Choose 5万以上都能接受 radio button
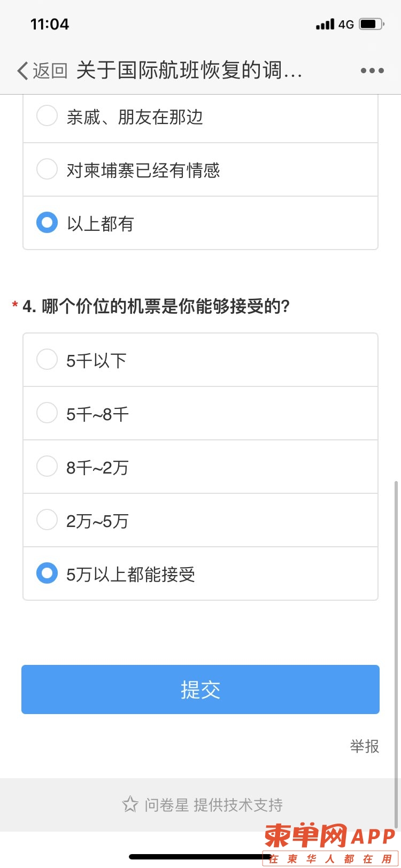Viewport: 401px width, 868px height. click(x=200, y=573)
